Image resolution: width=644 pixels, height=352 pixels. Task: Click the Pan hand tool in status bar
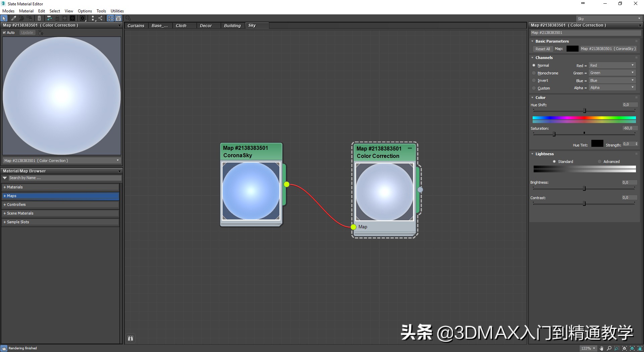602,348
